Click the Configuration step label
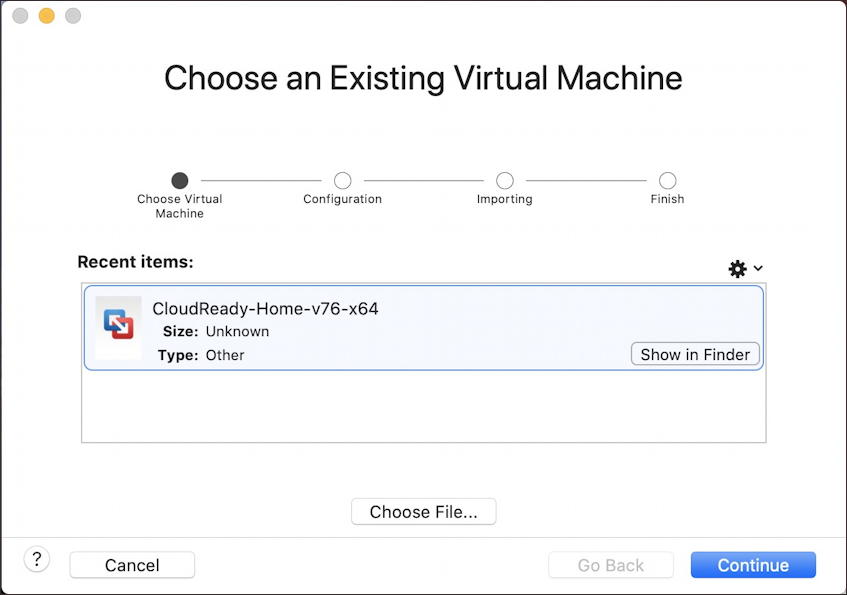Viewport: 847px width, 595px height. (x=342, y=199)
